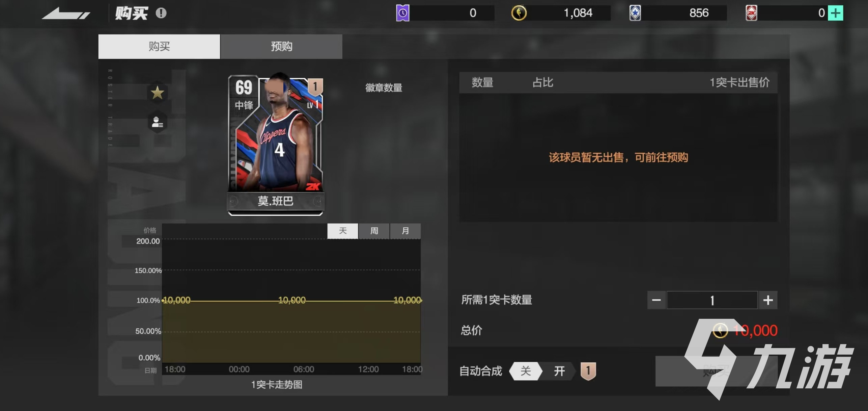Tap the back arrow icon
Screen dimensions: 868x411
click(x=66, y=14)
